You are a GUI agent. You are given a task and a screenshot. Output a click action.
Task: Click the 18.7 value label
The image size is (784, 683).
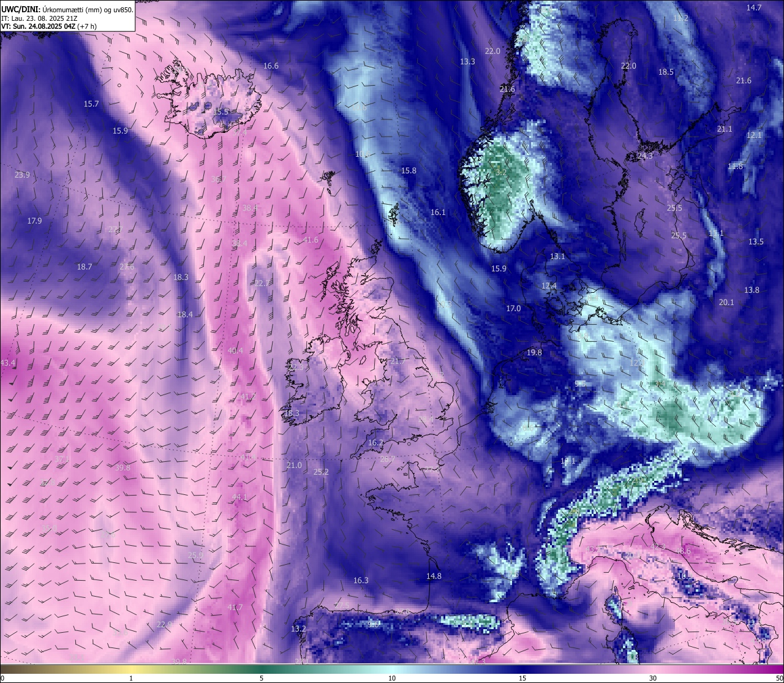click(85, 267)
